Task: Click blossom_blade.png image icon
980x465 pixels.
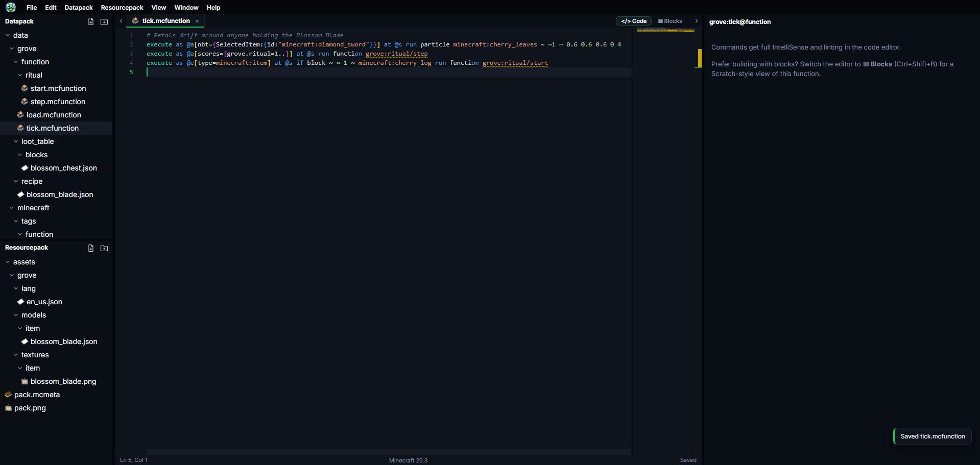Action: click(x=24, y=381)
